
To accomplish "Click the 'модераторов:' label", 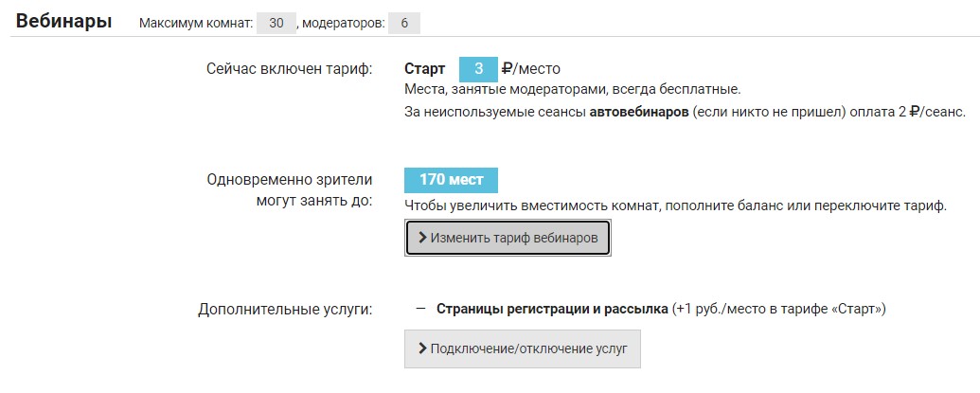I will pos(343,24).
